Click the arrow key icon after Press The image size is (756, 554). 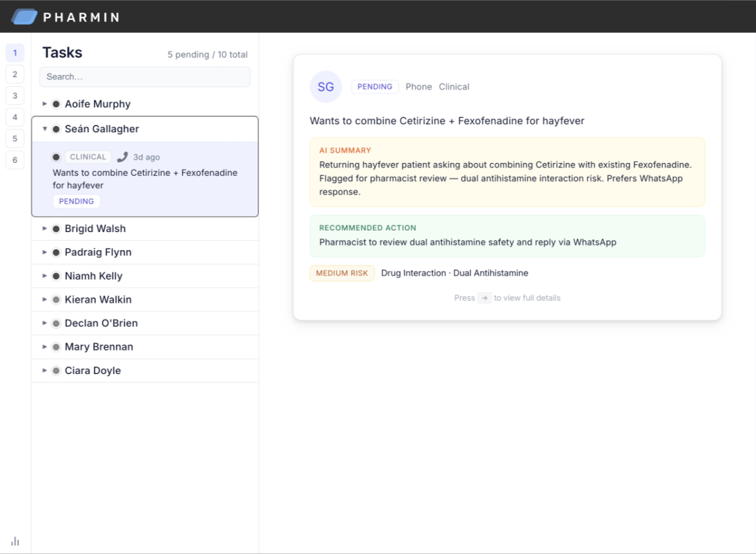click(484, 298)
